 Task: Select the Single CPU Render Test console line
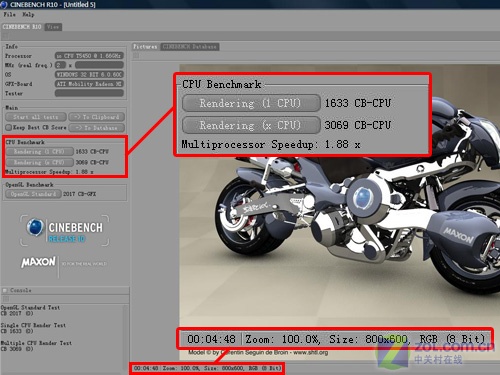[x=33, y=325]
